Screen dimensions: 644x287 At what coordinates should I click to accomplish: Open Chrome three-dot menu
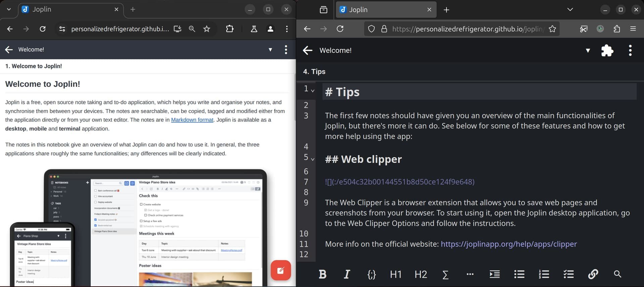pyautogui.click(x=287, y=29)
